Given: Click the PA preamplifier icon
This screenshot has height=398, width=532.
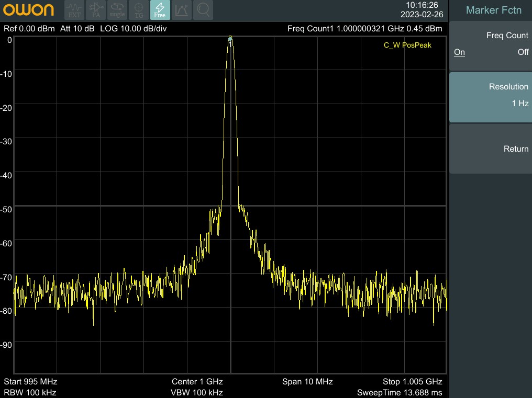Looking at the screenshot, I should tap(96, 10).
